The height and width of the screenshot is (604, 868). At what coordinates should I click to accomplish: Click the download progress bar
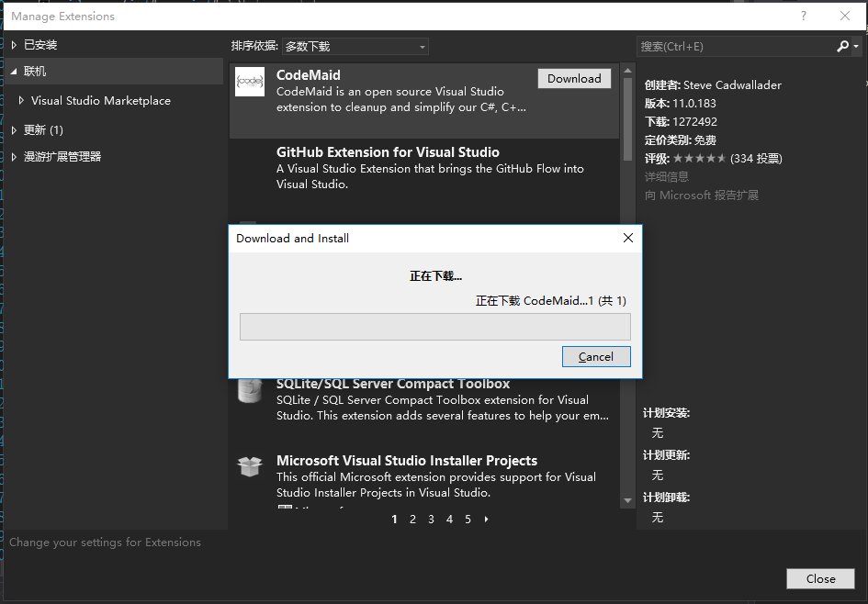434,327
